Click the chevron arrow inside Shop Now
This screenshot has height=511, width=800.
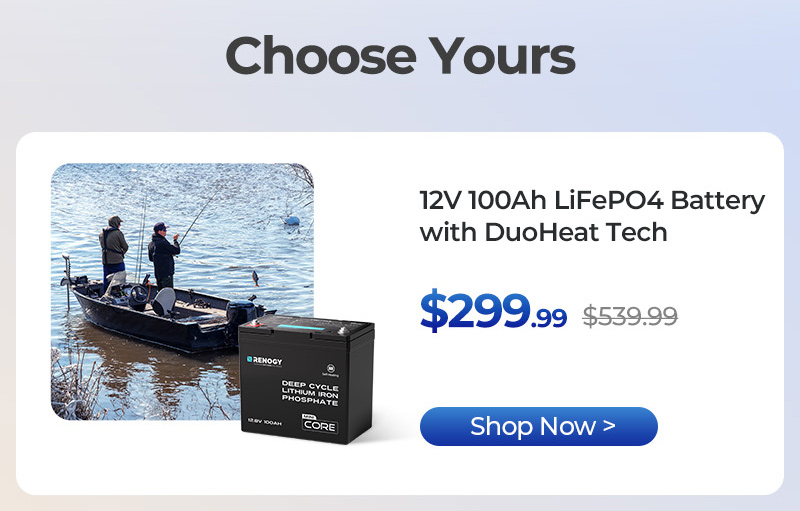609,425
